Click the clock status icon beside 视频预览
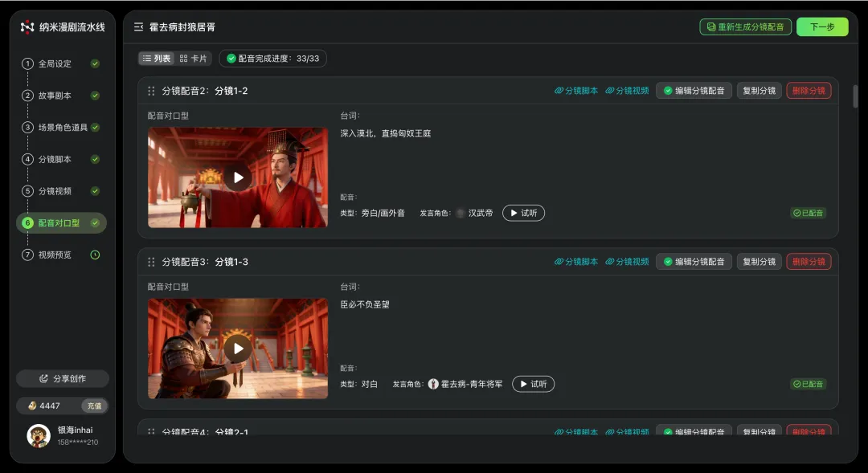Image resolution: width=868 pixels, height=473 pixels. (95, 255)
